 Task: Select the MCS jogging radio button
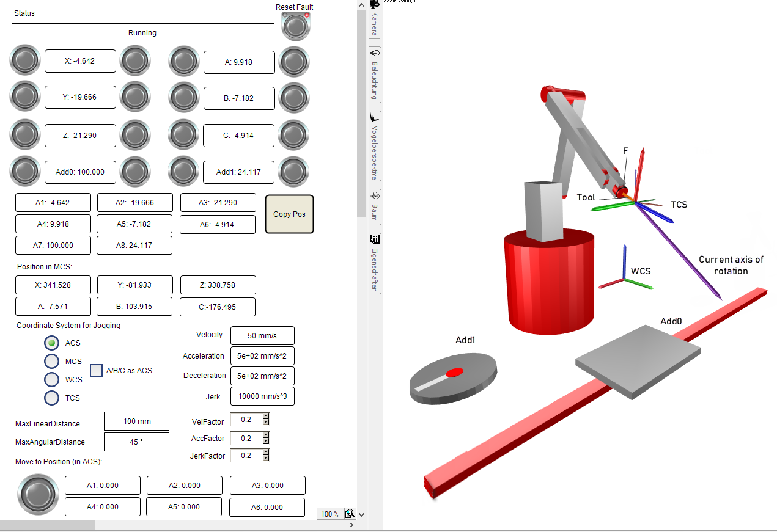tap(53, 361)
